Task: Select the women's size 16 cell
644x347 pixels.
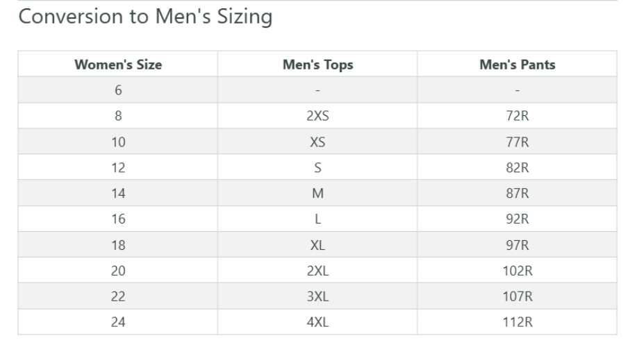Action: tap(118, 219)
